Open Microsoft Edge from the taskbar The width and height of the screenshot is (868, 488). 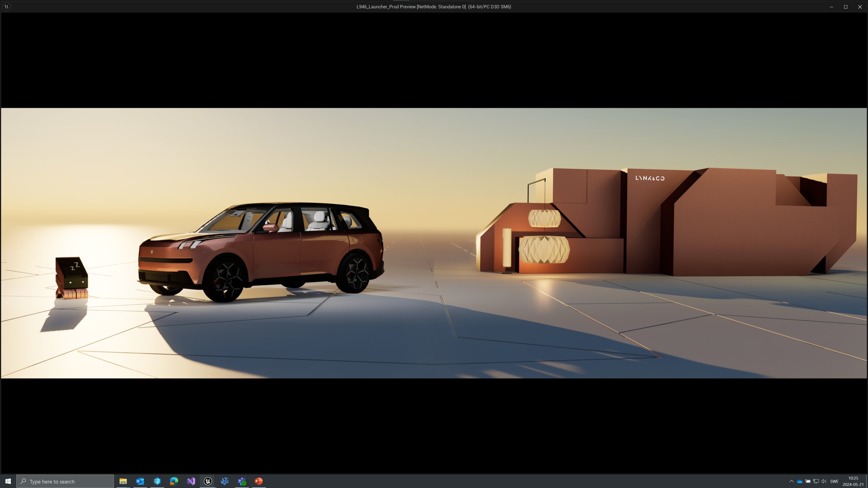[174, 481]
